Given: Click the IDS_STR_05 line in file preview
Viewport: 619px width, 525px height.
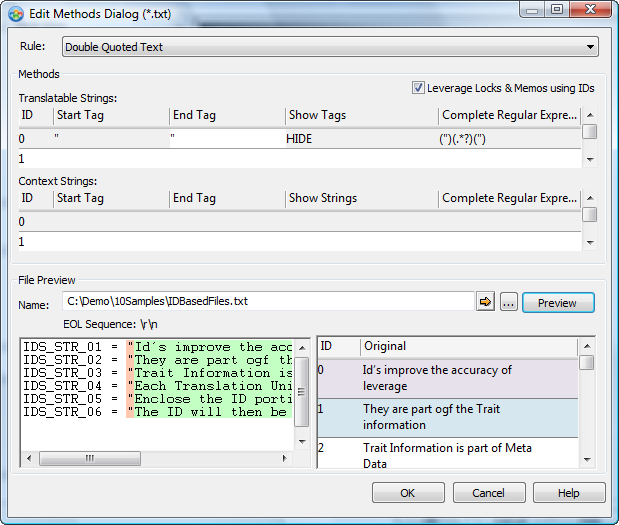Looking at the screenshot, I should (158, 399).
